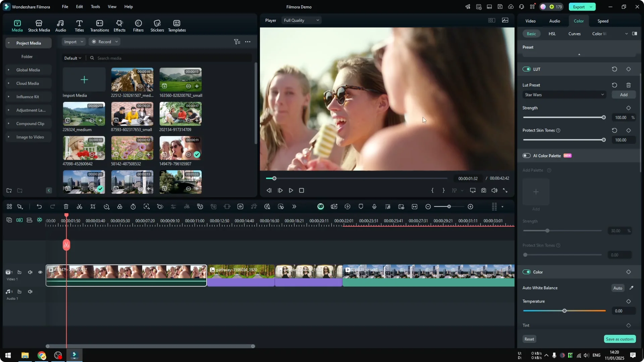644x362 pixels.
Task: Lock the Audio 1 track
Action: 19,292
